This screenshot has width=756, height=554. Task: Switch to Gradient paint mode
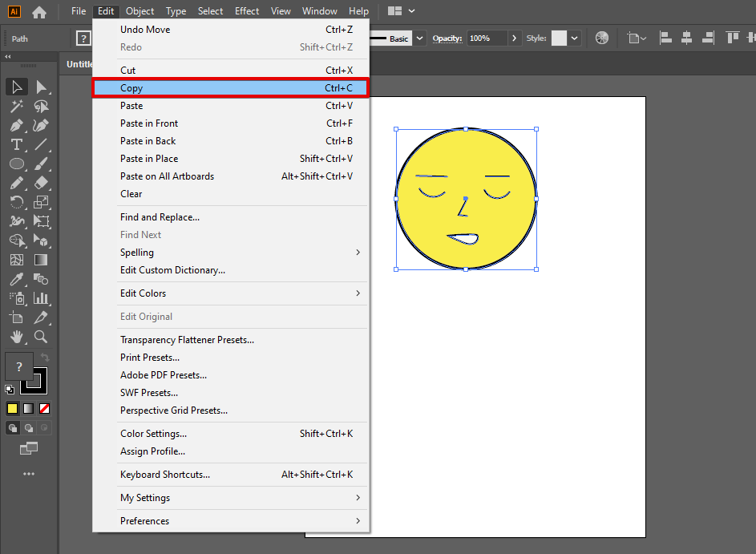[29, 408]
